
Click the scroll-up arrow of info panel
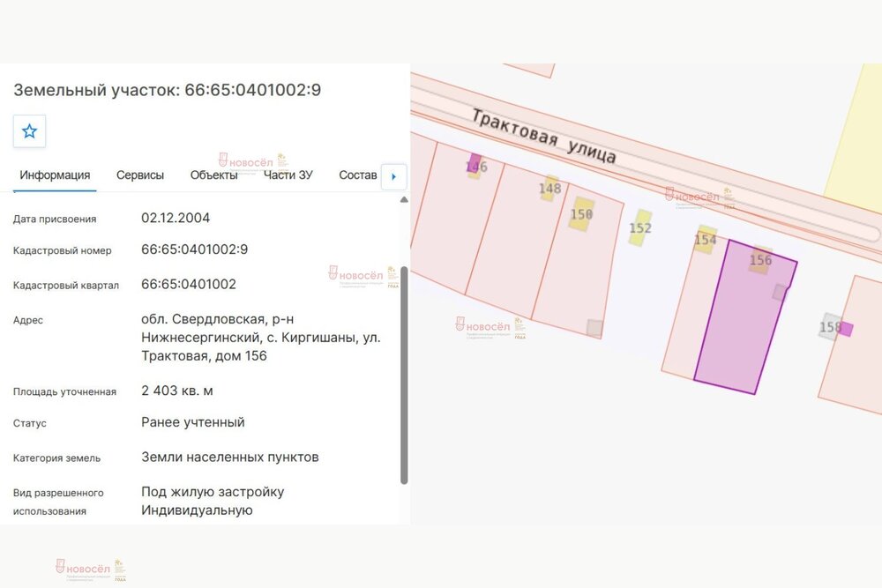coord(404,199)
